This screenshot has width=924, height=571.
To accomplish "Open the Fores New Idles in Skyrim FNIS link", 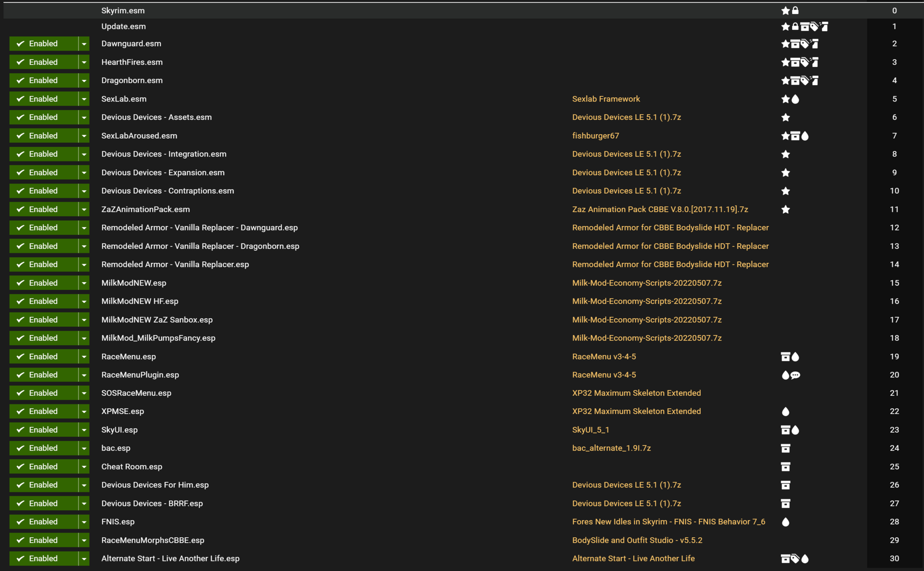I will point(668,522).
